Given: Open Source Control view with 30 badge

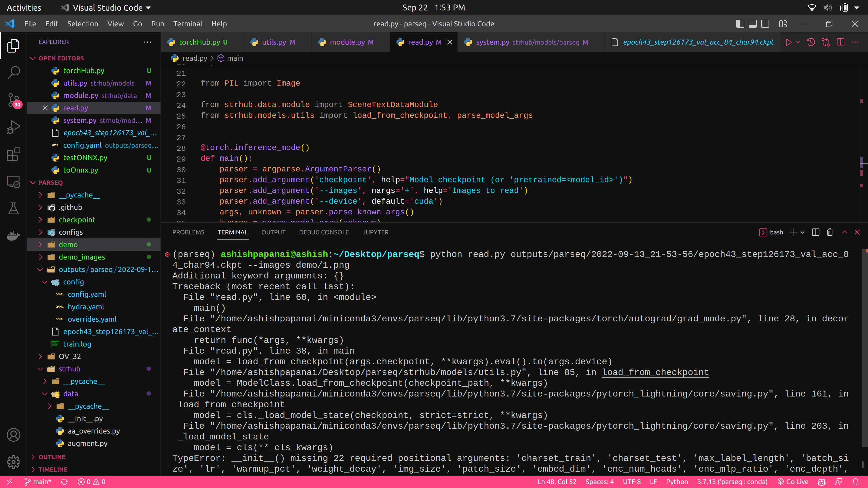Looking at the screenshot, I should [14, 100].
